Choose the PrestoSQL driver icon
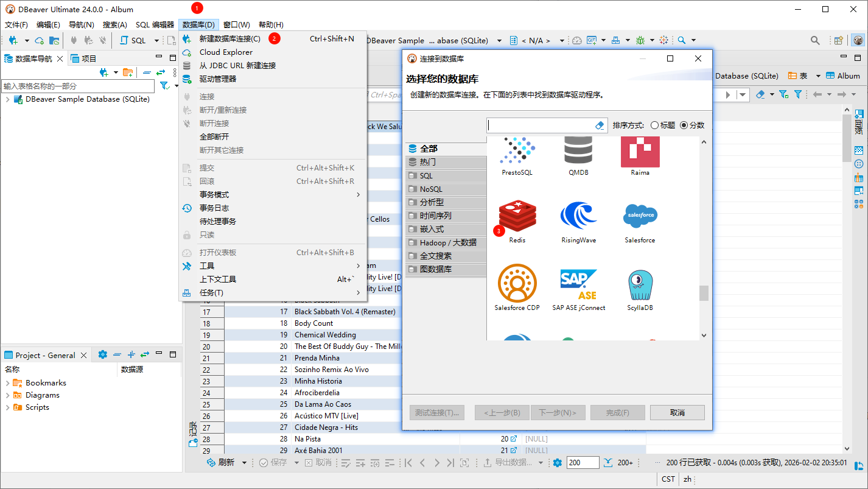The image size is (868, 489). pos(517,156)
